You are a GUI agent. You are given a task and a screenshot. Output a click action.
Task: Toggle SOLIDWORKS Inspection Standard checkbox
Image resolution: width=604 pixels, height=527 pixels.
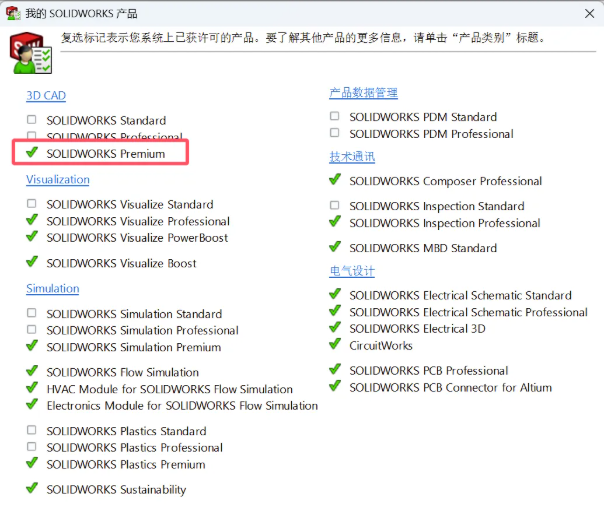click(335, 205)
